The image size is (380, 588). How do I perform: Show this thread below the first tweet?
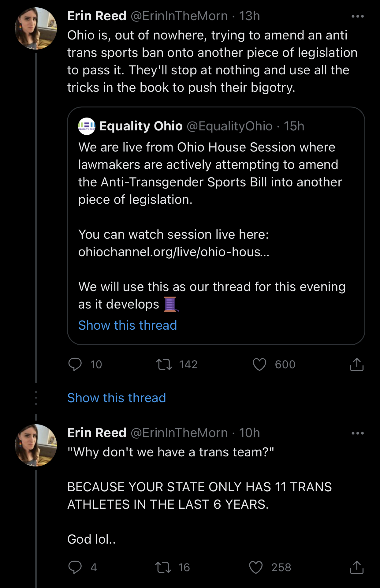point(117,398)
